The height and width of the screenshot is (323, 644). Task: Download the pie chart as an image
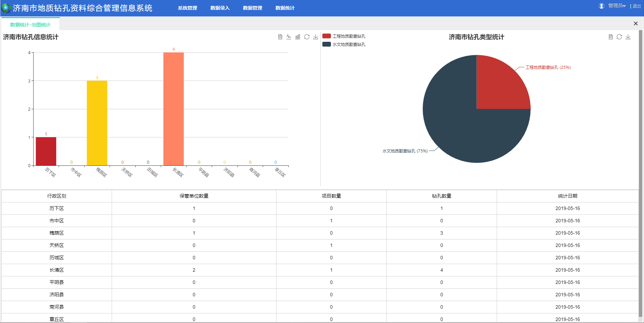[x=628, y=37]
